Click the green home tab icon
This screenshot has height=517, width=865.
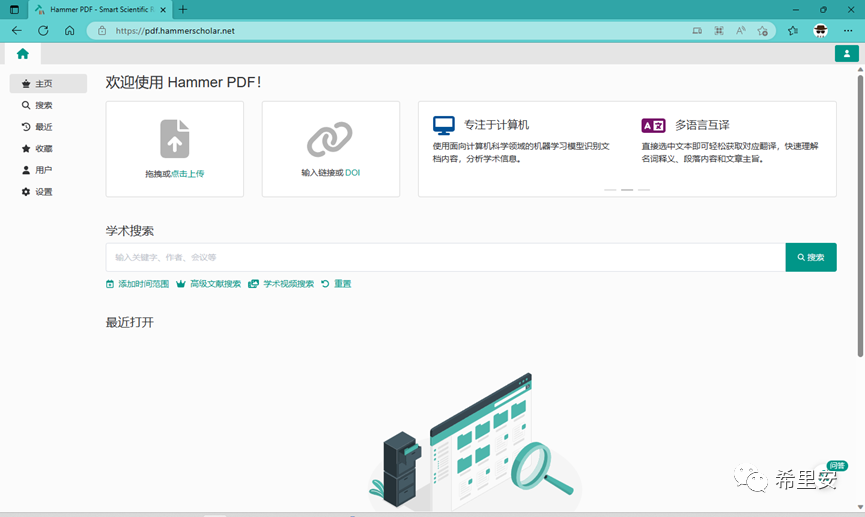coord(23,54)
